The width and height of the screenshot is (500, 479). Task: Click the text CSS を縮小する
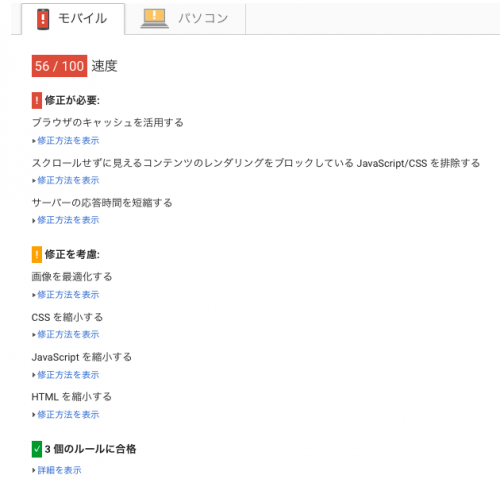(x=67, y=317)
